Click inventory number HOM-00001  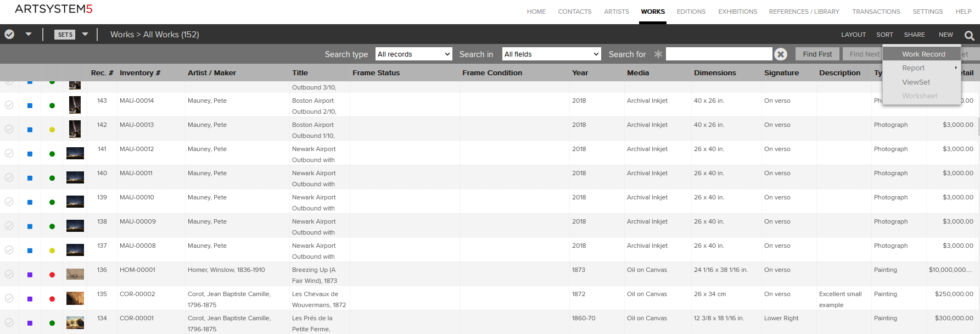click(137, 270)
